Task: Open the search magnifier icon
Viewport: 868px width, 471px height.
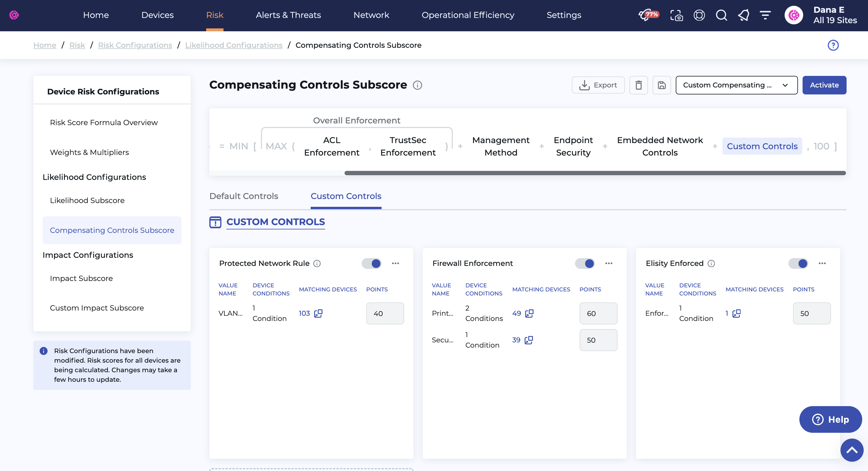Action: [x=721, y=15]
